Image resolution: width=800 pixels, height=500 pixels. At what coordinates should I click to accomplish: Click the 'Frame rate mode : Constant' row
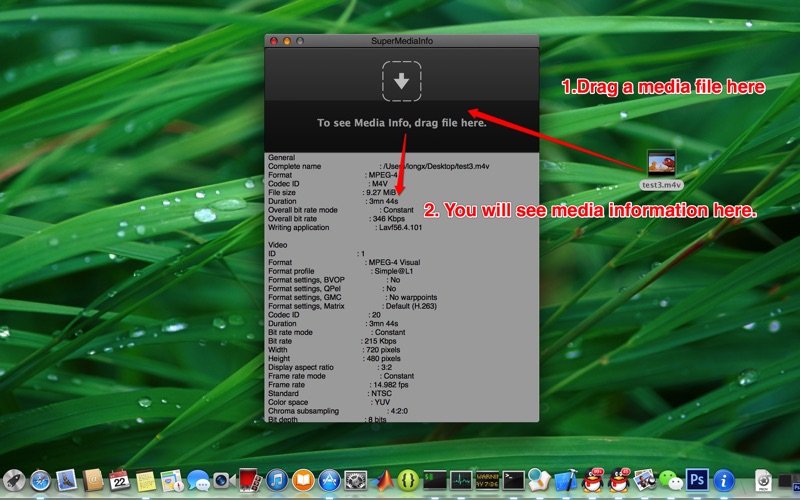(x=341, y=376)
